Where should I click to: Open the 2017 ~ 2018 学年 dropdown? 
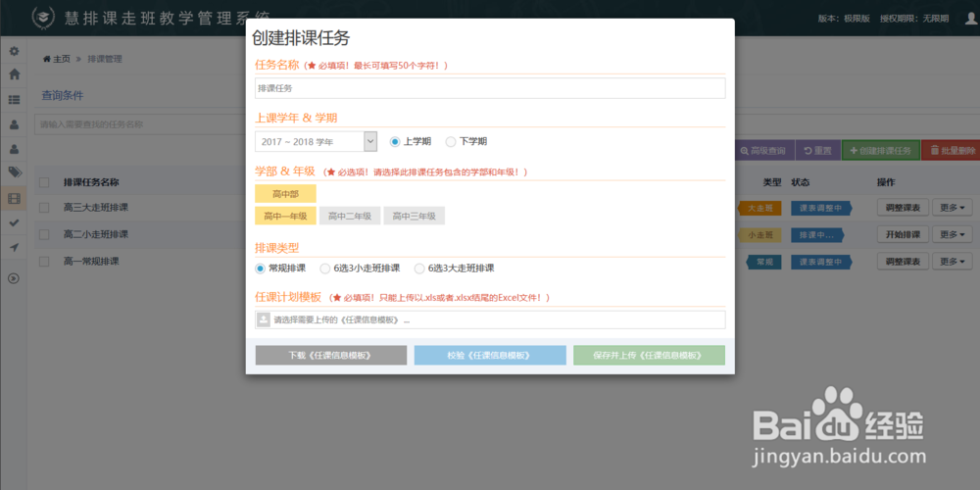point(317,141)
